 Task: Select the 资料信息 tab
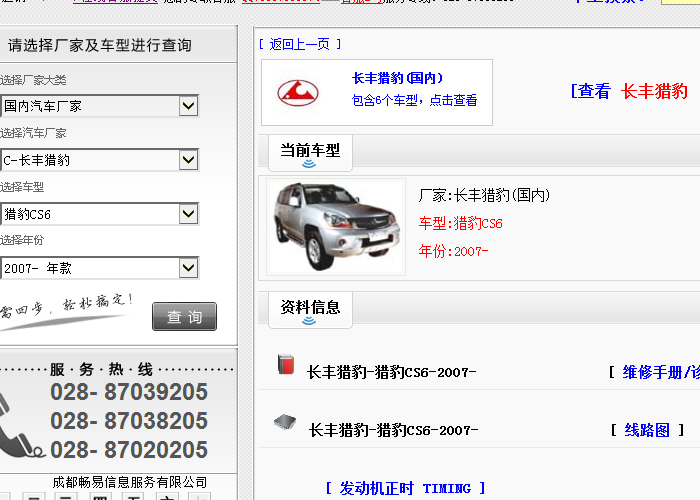[310, 310]
